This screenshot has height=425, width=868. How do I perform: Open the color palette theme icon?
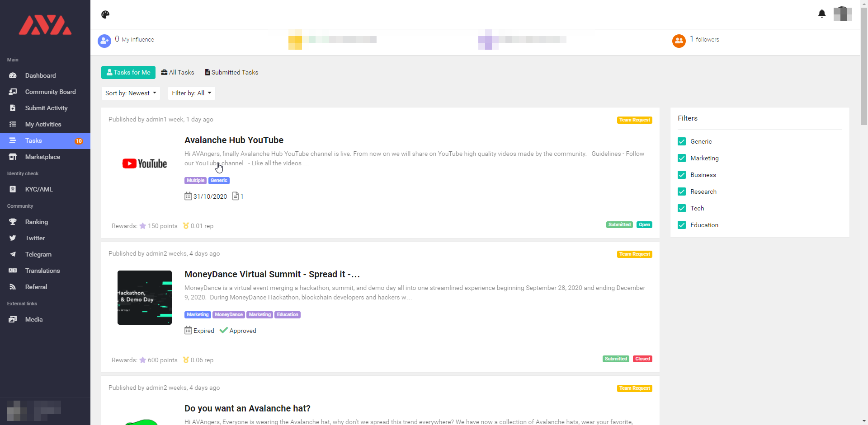(x=105, y=14)
